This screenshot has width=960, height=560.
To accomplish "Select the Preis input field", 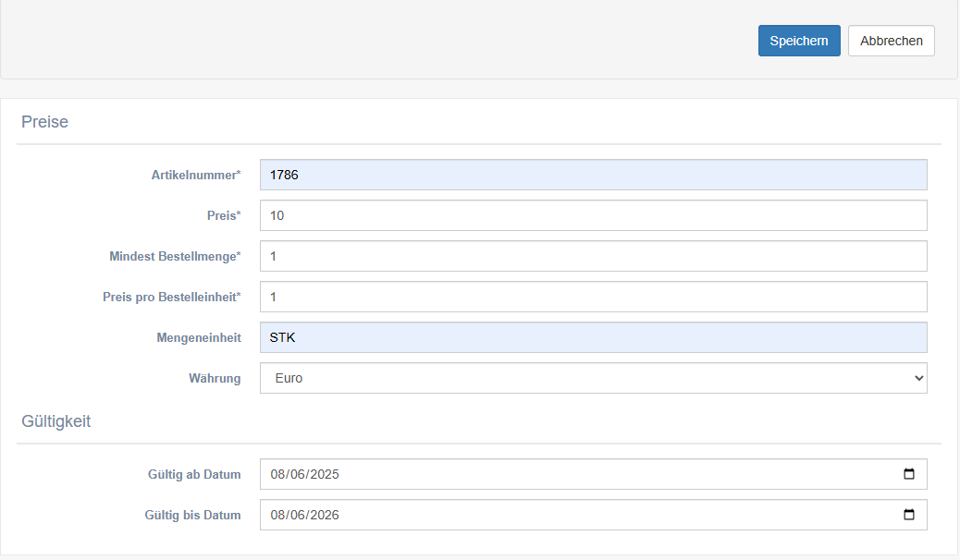I will point(593,215).
